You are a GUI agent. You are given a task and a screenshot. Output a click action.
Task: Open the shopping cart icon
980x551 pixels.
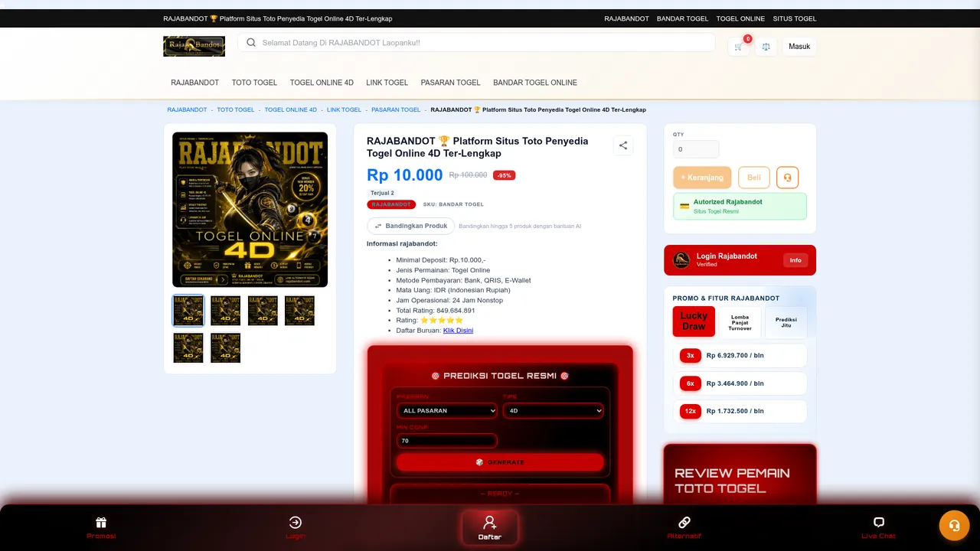coord(739,47)
